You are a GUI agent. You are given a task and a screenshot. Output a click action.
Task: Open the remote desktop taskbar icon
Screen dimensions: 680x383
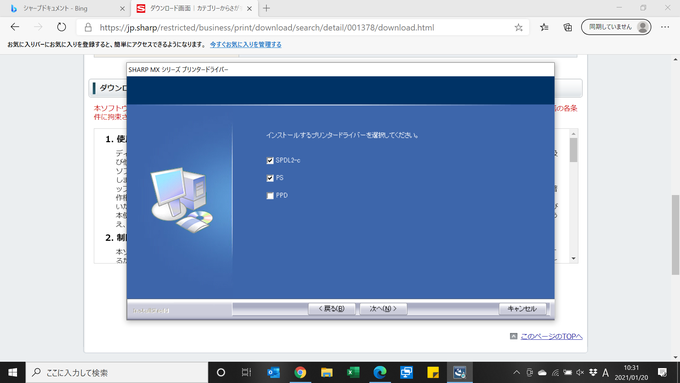click(406, 372)
